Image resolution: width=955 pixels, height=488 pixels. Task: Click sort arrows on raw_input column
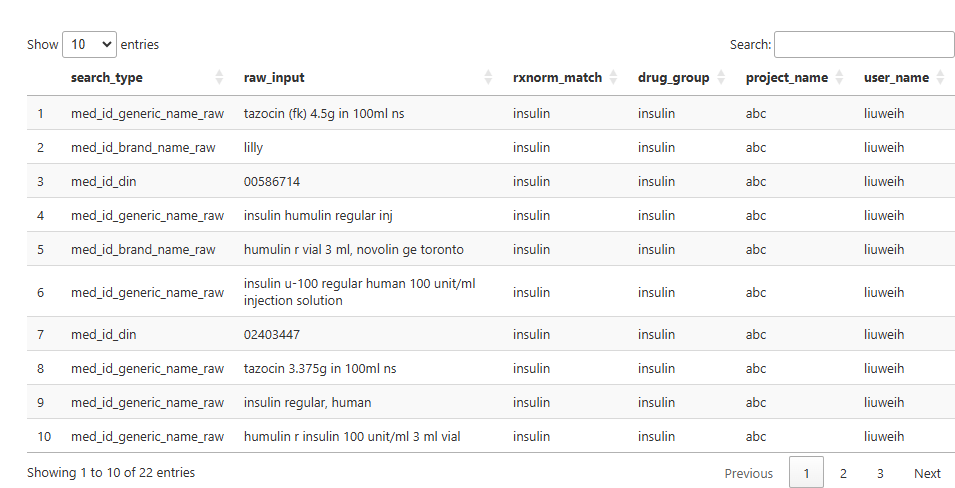point(488,78)
